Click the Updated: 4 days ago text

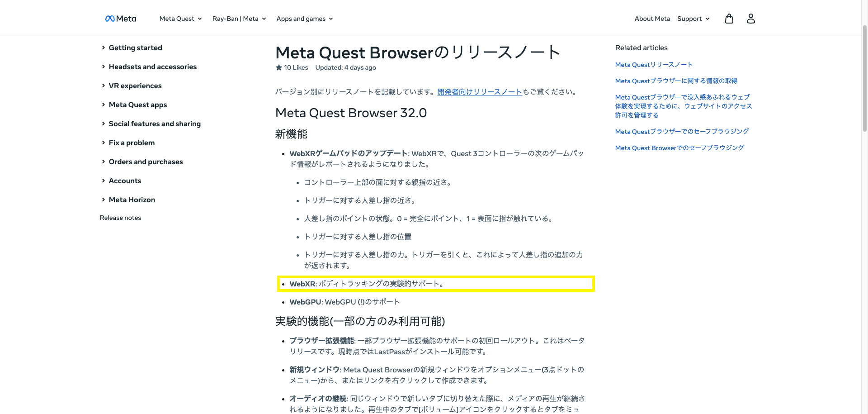pos(345,67)
